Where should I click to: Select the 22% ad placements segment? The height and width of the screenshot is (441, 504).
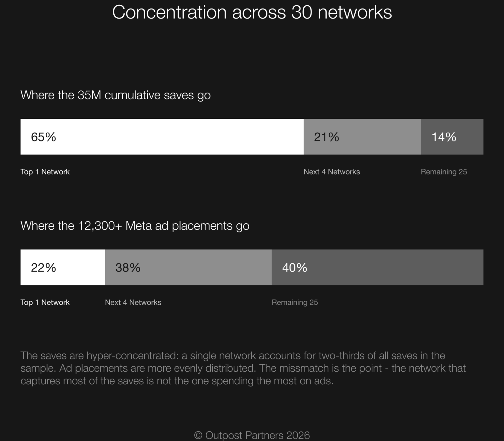(63, 267)
